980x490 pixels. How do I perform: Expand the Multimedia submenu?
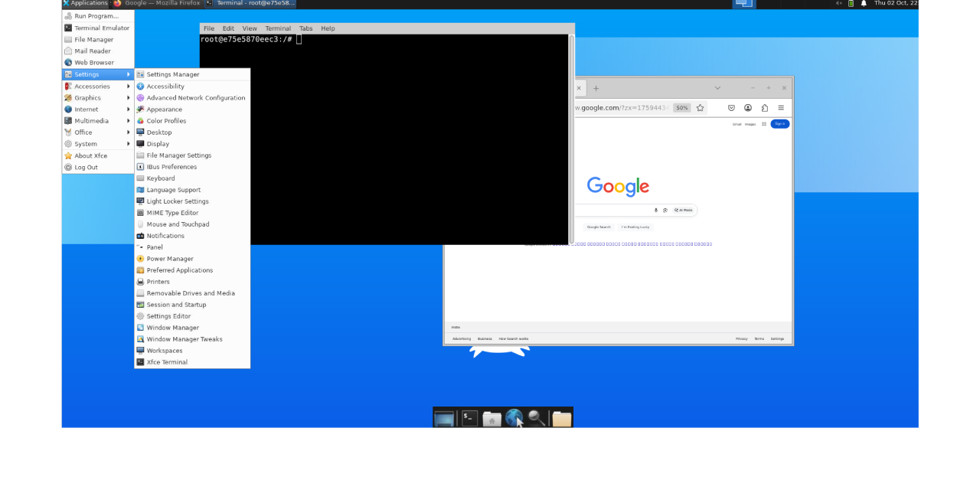tap(98, 121)
